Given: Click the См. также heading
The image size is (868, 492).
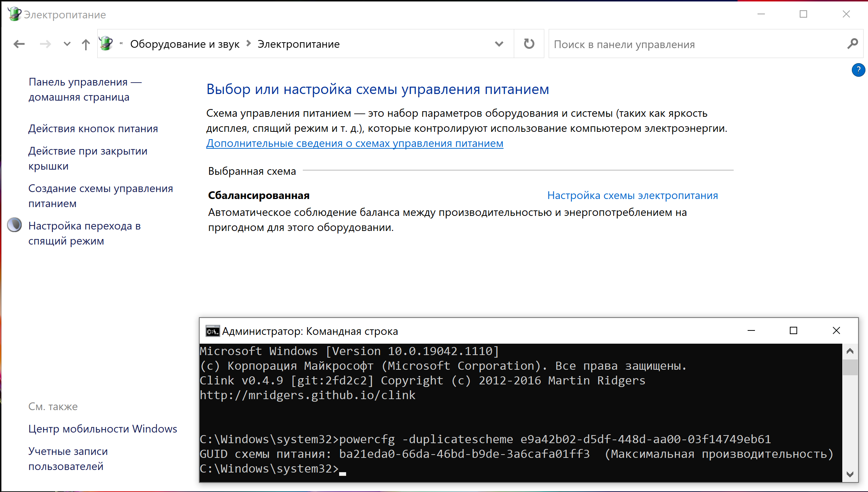Looking at the screenshot, I should [x=53, y=406].
